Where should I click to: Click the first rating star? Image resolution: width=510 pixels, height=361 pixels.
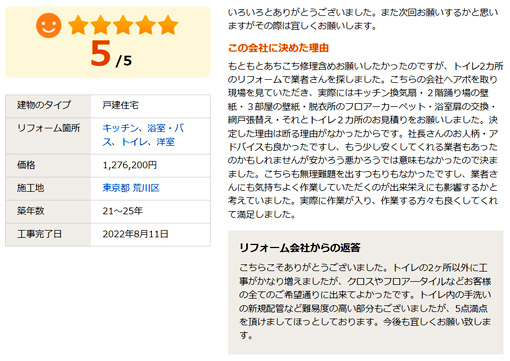(78, 25)
